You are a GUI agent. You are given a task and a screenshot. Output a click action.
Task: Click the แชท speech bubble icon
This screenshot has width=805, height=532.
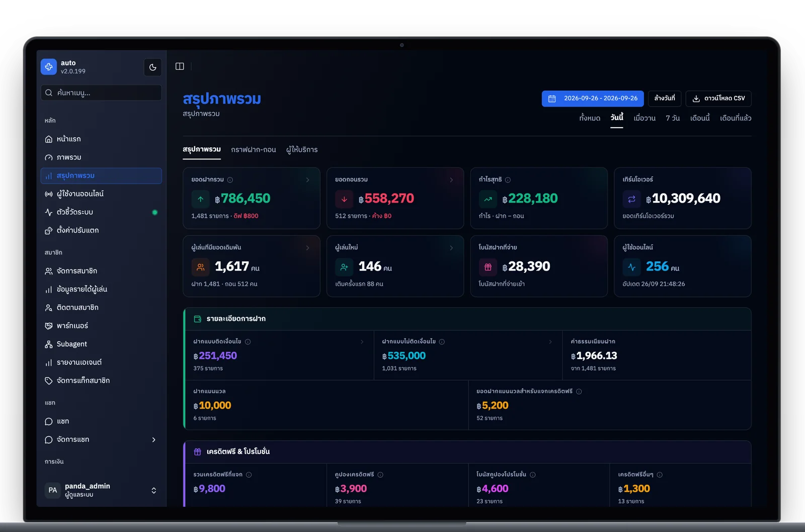pos(49,421)
